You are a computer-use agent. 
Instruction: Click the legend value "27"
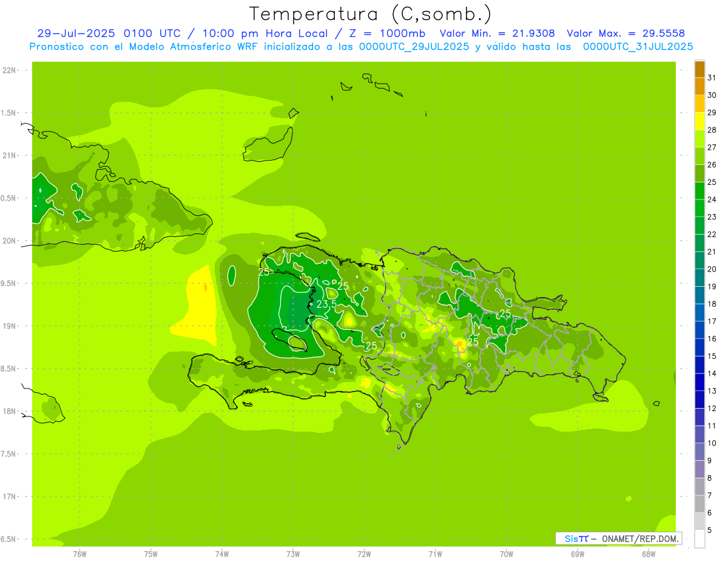point(712,147)
